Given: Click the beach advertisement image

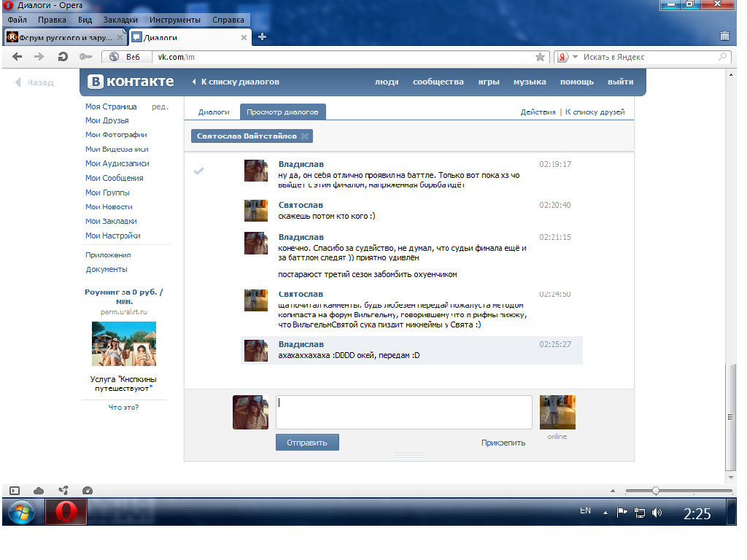Looking at the screenshot, I should coord(124,344).
